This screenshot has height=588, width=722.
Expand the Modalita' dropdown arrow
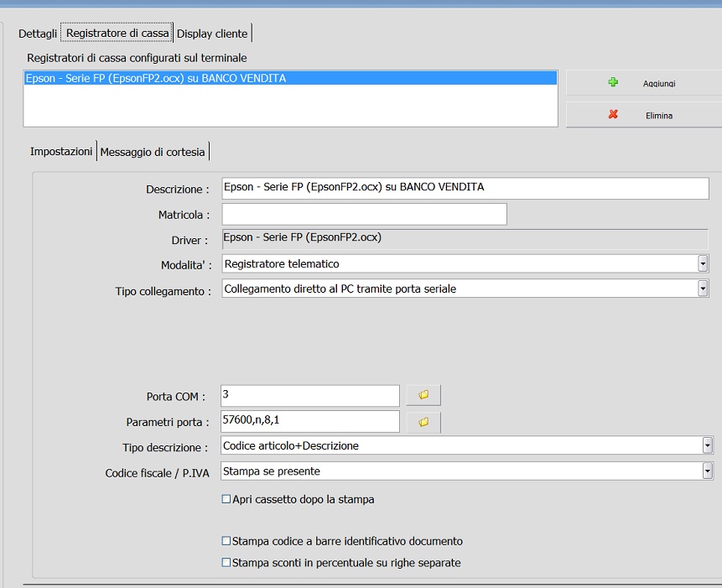[703, 264]
